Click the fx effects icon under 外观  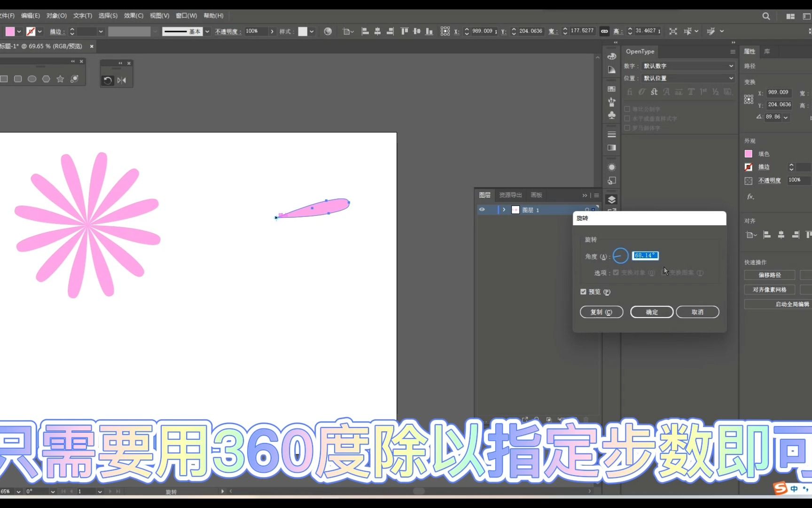click(x=750, y=197)
